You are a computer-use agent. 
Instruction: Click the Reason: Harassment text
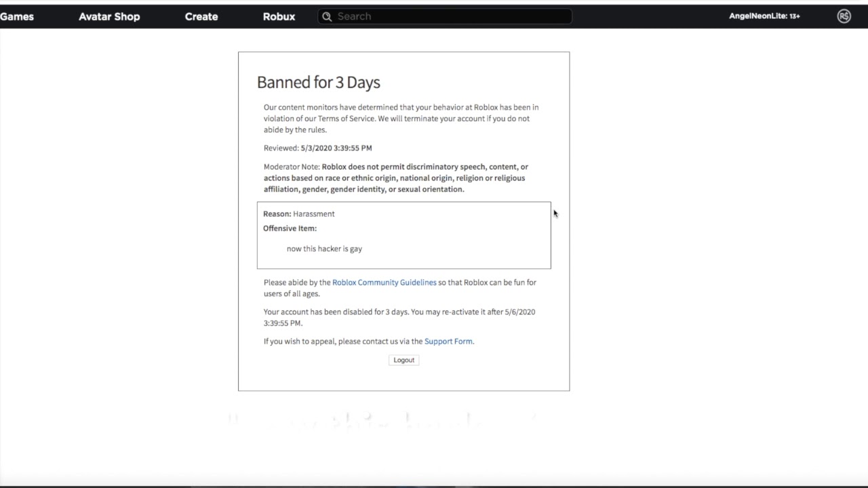click(x=299, y=214)
